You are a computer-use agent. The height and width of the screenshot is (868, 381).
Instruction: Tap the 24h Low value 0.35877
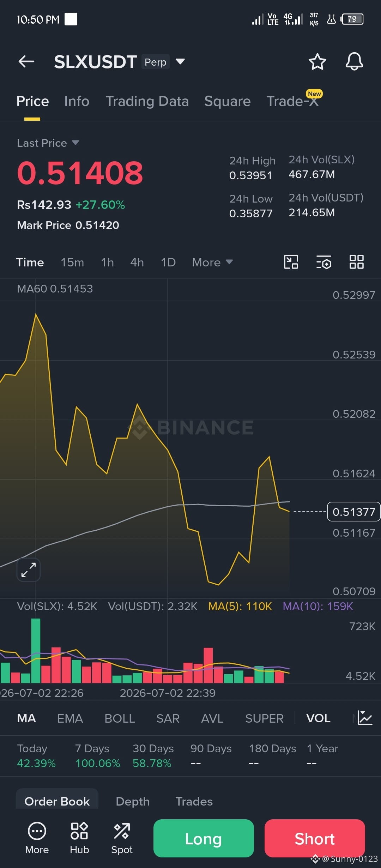pyautogui.click(x=251, y=213)
